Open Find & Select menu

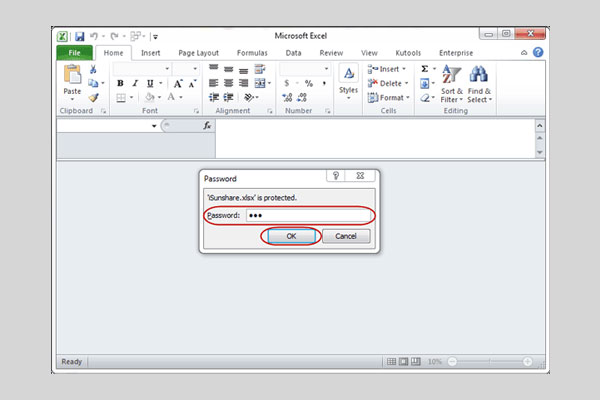(x=479, y=83)
